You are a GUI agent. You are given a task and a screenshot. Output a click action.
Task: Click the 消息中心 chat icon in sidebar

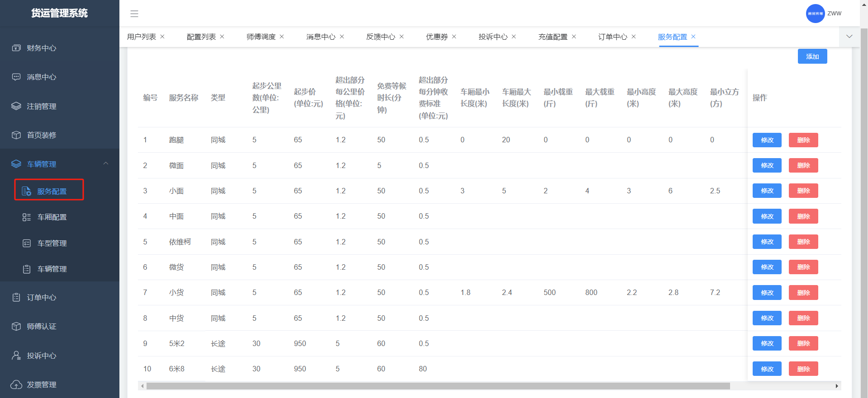16,77
